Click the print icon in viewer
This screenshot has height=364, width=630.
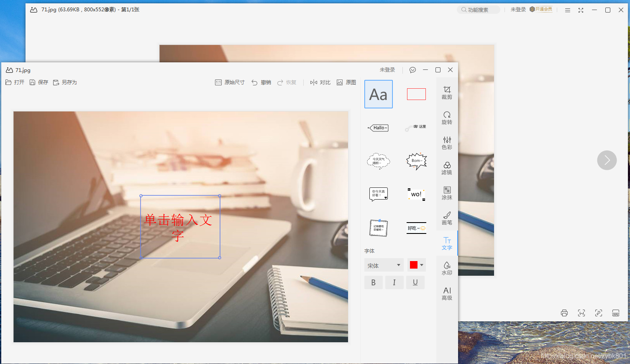click(564, 313)
